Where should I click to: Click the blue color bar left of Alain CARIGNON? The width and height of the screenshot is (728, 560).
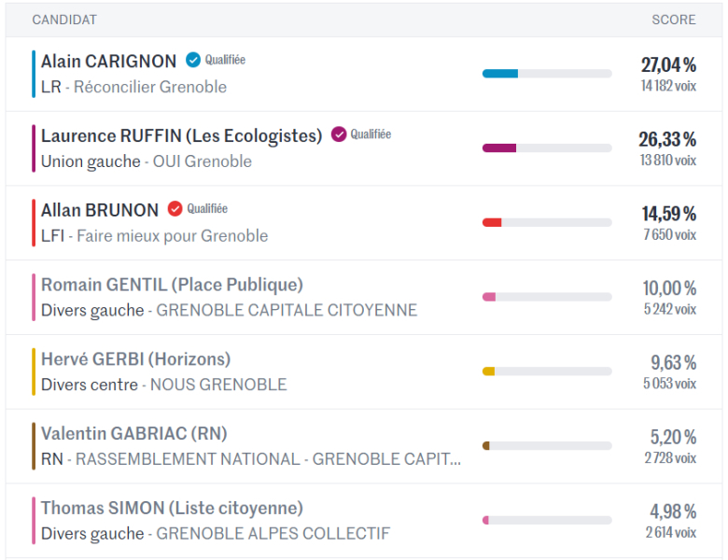(34, 74)
